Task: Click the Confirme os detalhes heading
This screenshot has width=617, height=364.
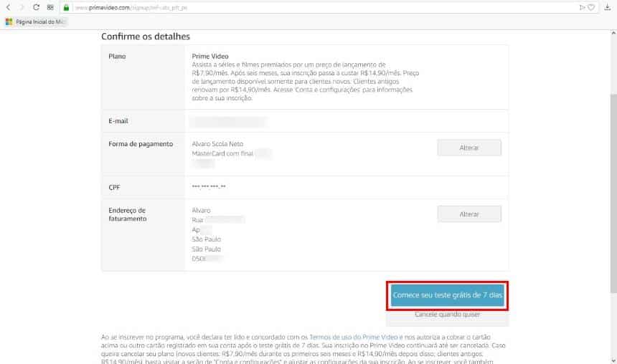Action: (x=145, y=37)
